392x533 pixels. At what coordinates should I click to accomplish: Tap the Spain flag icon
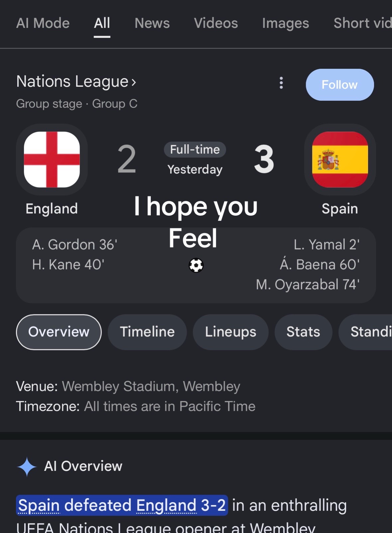coord(340,160)
